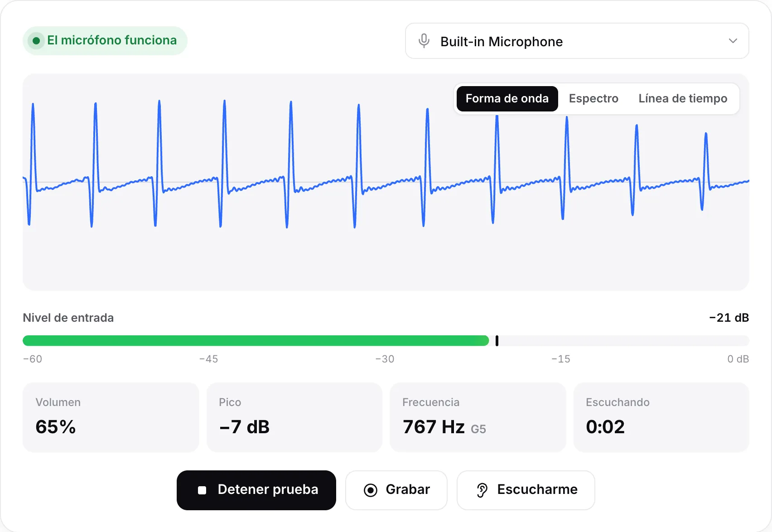Click the 0 dB scale label
This screenshot has width=772, height=532.
click(738, 359)
